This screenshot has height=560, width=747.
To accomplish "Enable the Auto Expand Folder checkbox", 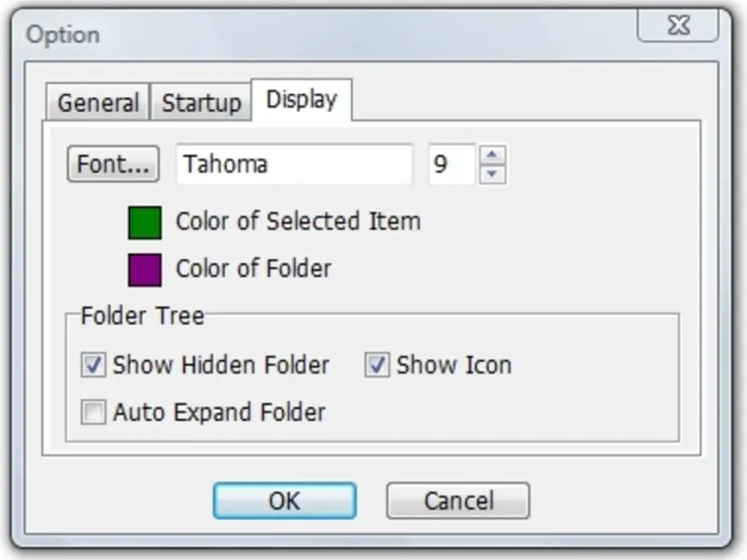I will click(93, 413).
